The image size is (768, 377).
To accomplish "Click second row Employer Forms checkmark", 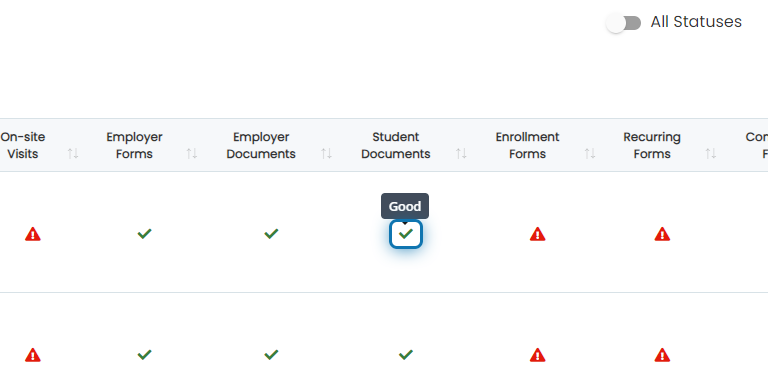I will click(144, 354).
